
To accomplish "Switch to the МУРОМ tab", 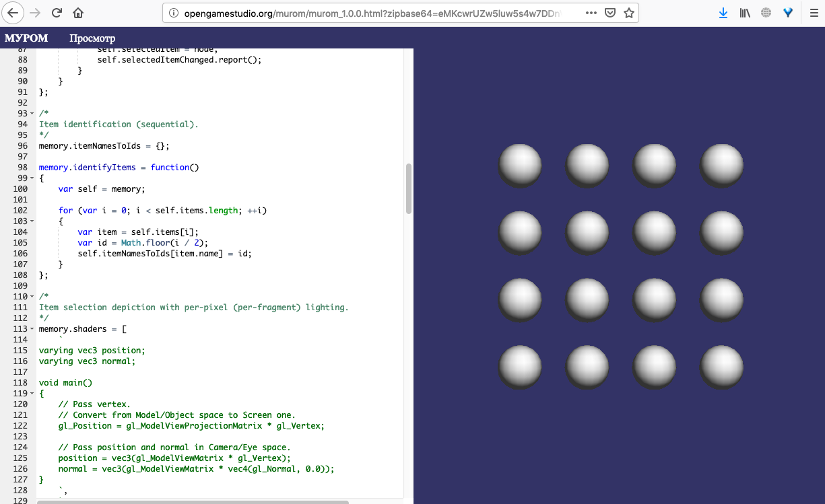I will point(26,38).
